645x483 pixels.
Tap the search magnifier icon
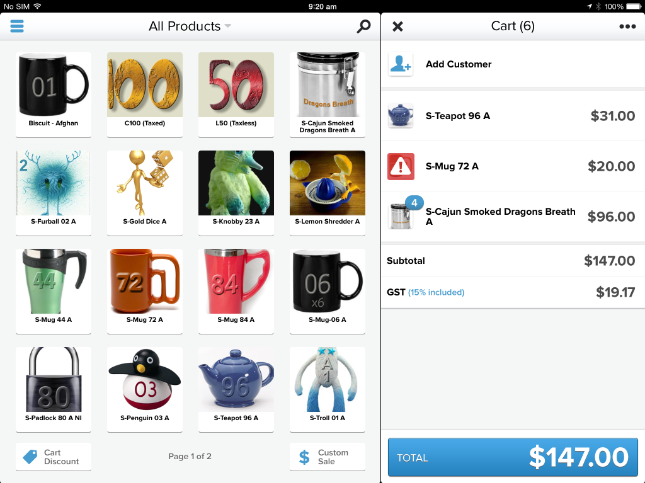click(363, 26)
